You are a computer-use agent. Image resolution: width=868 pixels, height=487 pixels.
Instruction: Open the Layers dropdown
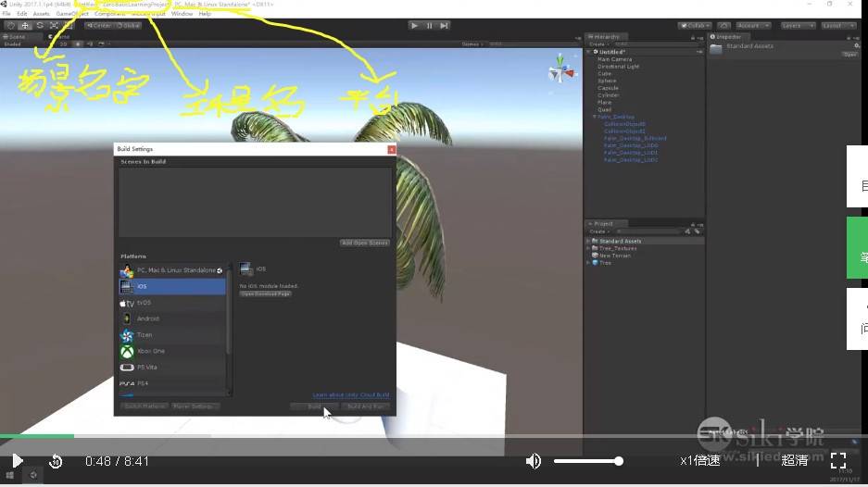[798, 25]
